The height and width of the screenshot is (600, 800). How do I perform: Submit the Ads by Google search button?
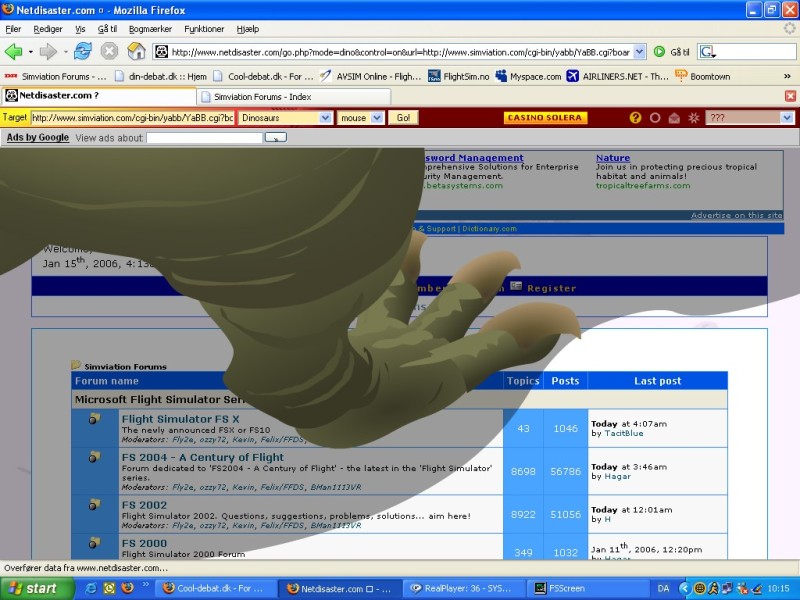pyautogui.click(x=276, y=137)
